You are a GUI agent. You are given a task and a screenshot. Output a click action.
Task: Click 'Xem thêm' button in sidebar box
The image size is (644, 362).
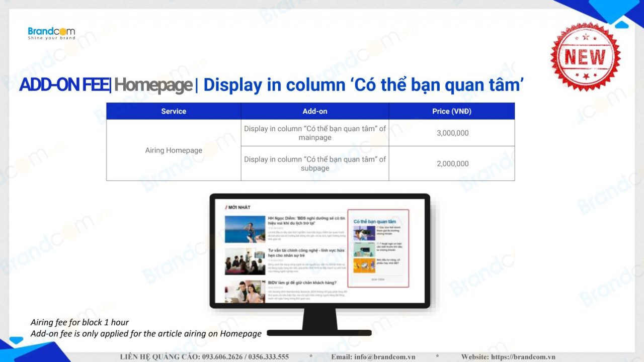[377, 279]
